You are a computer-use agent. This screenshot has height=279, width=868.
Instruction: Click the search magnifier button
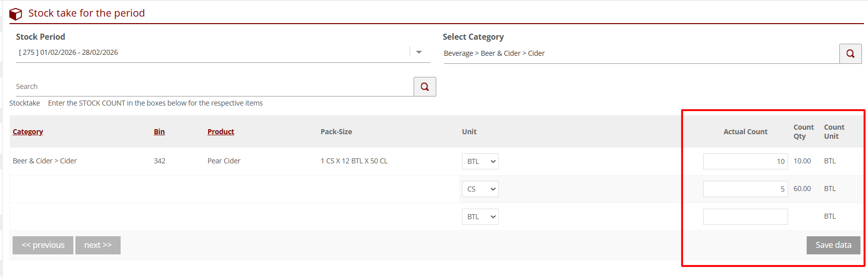pyautogui.click(x=424, y=86)
